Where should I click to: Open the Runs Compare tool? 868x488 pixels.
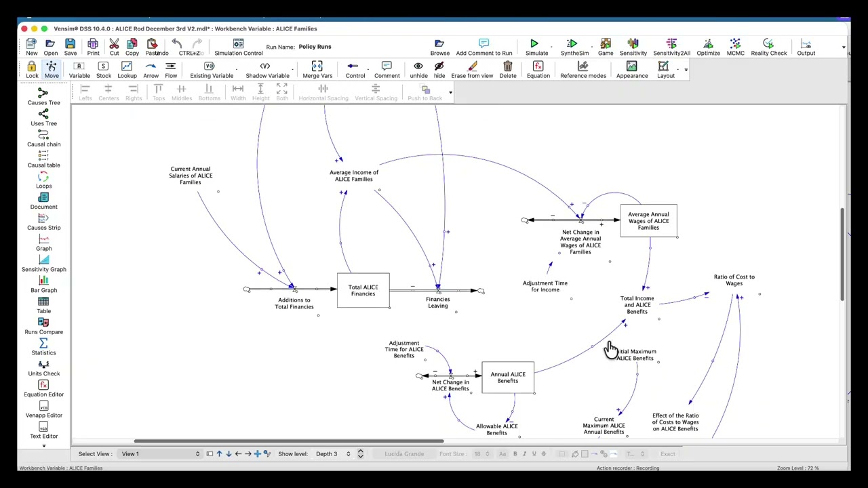[x=43, y=326]
